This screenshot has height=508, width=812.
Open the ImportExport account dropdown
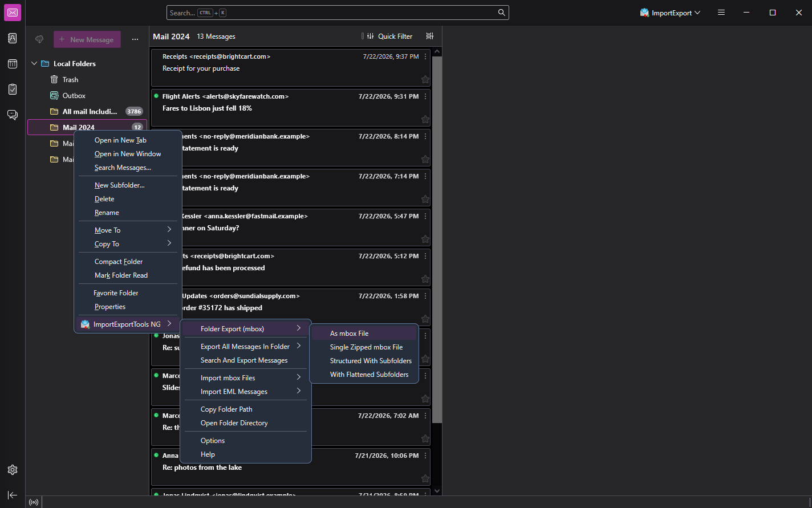coord(670,13)
